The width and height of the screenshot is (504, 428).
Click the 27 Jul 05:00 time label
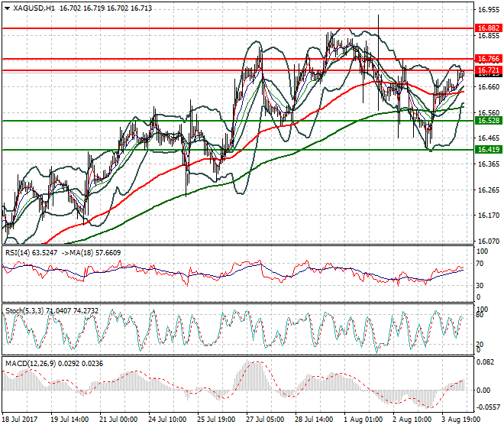pyautogui.click(x=265, y=420)
